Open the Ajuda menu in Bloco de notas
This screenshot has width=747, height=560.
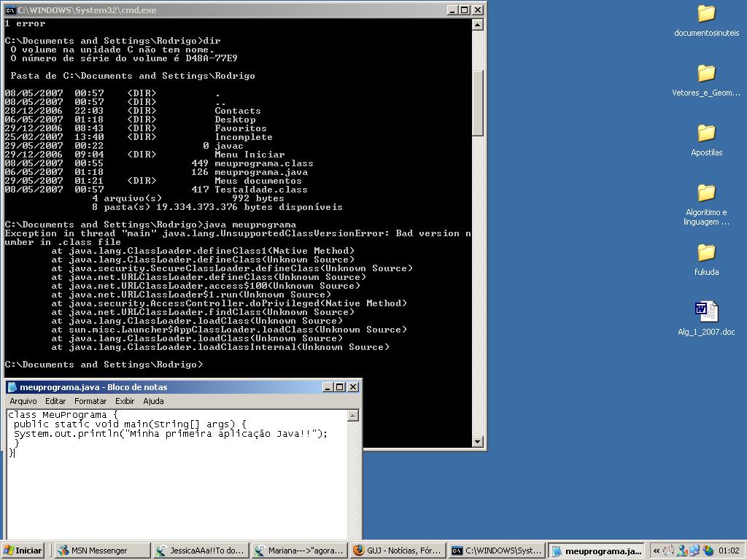coord(153,401)
